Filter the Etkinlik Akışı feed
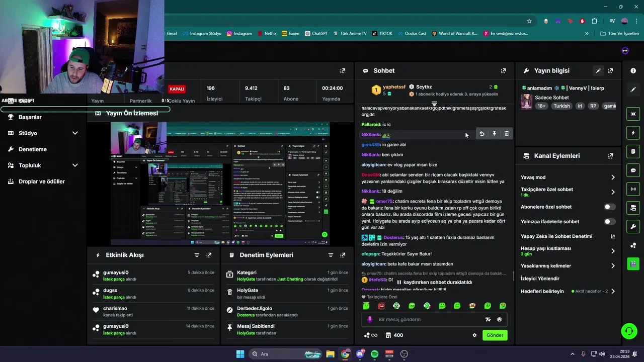Viewport: 644px width, 362px height. click(x=197, y=255)
